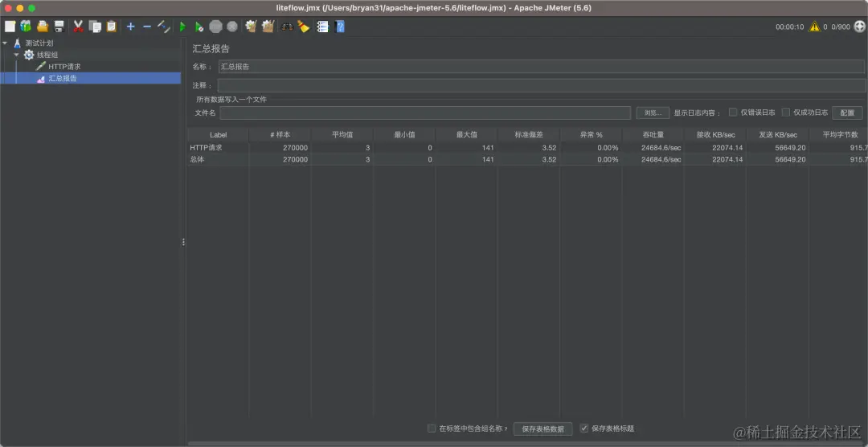Sort by 异常 % column header
Viewport: 868px width, 447px height.
click(x=591, y=134)
